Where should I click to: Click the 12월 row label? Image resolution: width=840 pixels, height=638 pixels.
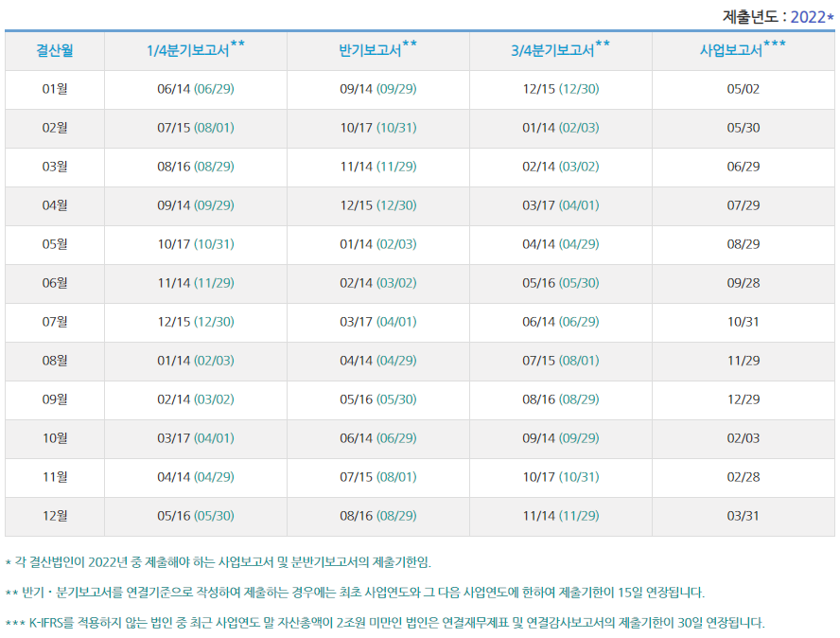tap(55, 515)
